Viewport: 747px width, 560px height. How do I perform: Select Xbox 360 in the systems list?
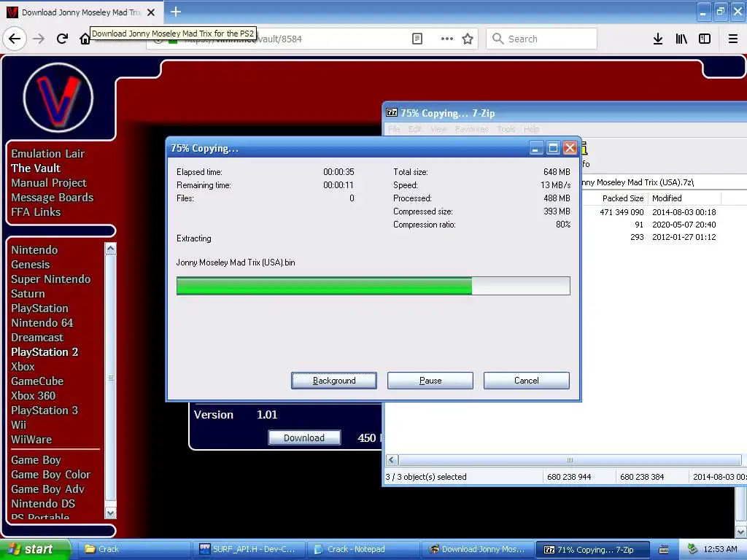coord(33,396)
